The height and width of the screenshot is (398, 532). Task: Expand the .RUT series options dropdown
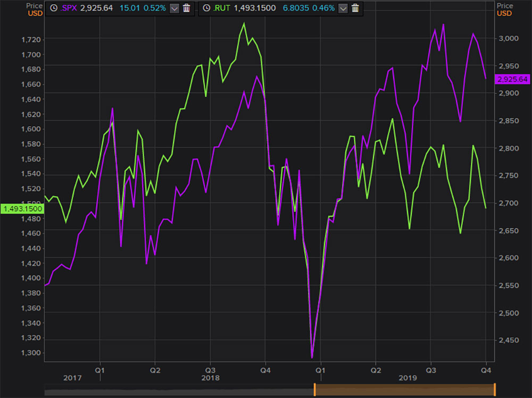[343, 8]
